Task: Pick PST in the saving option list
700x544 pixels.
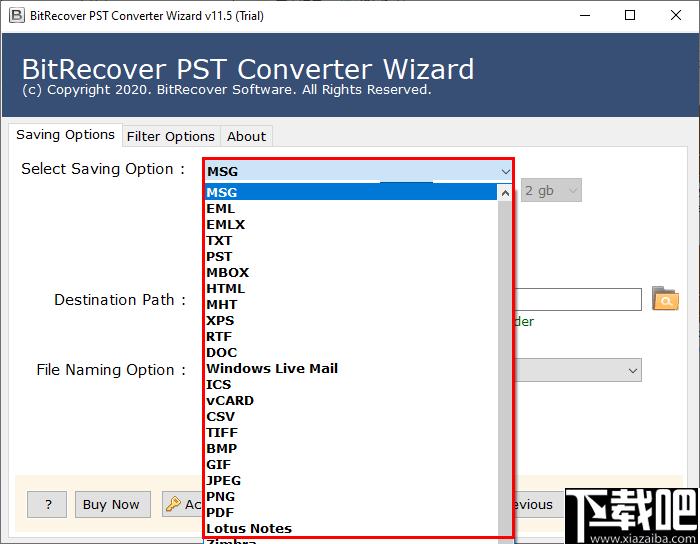Action: click(351, 257)
